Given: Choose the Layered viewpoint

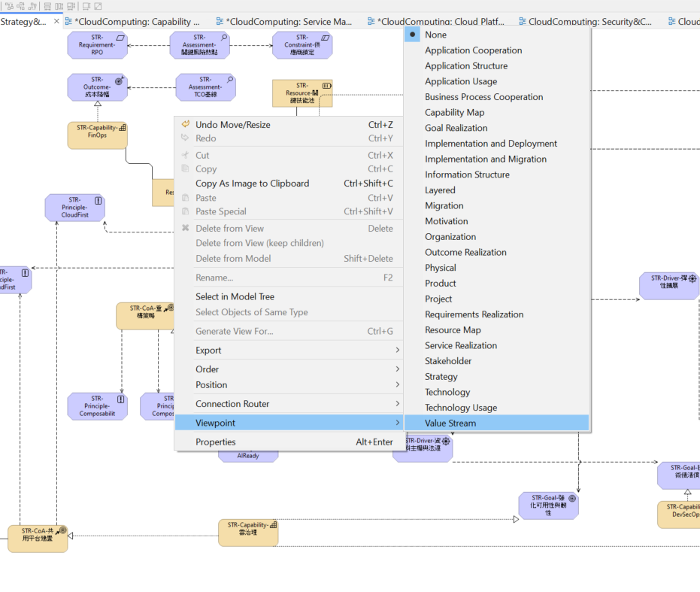Looking at the screenshot, I should point(497,190).
